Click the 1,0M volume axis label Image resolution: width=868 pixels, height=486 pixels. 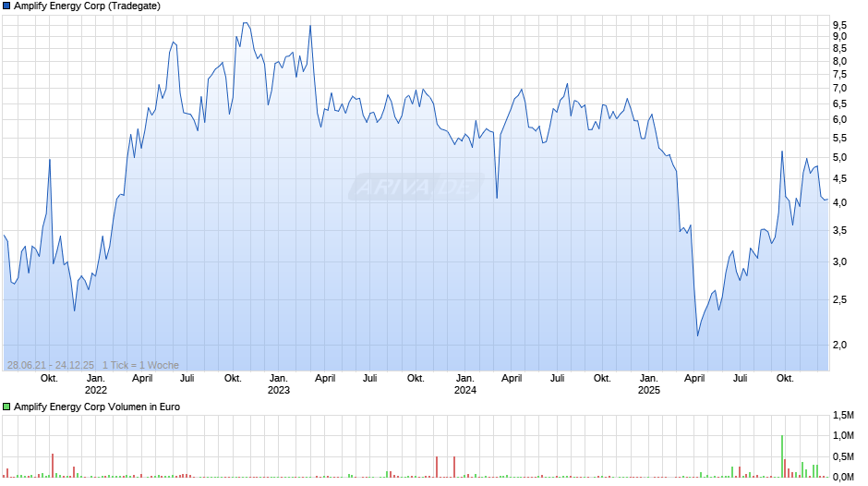click(x=844, y=436)
